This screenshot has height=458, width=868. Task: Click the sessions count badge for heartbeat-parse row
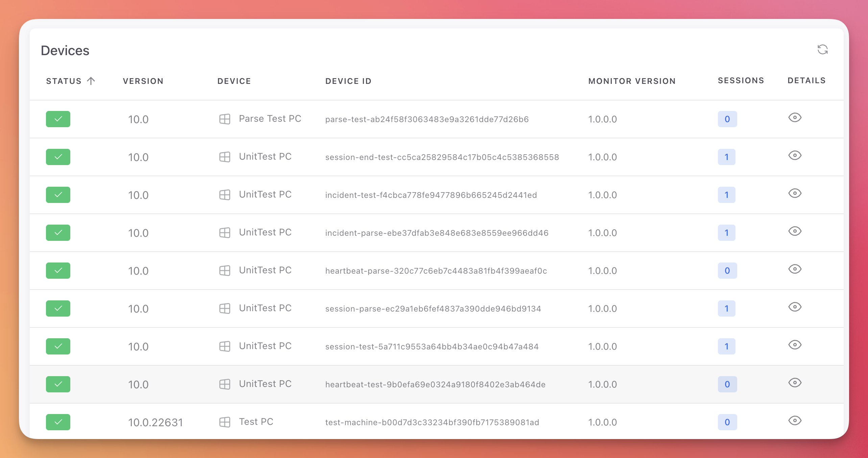(x=727, y=270)
